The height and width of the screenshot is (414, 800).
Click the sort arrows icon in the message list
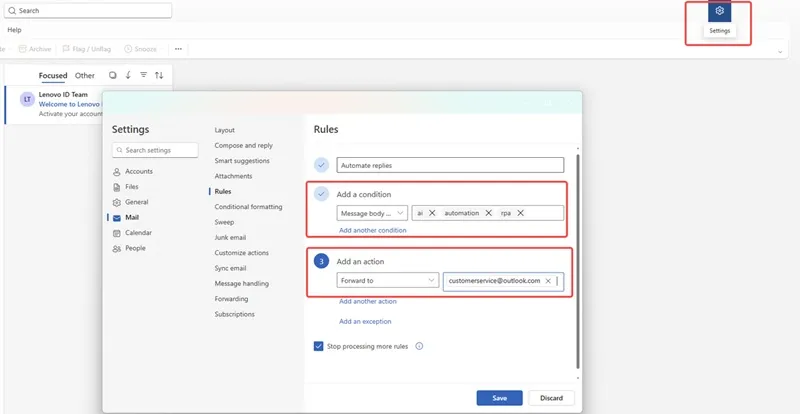pos(159,75)
